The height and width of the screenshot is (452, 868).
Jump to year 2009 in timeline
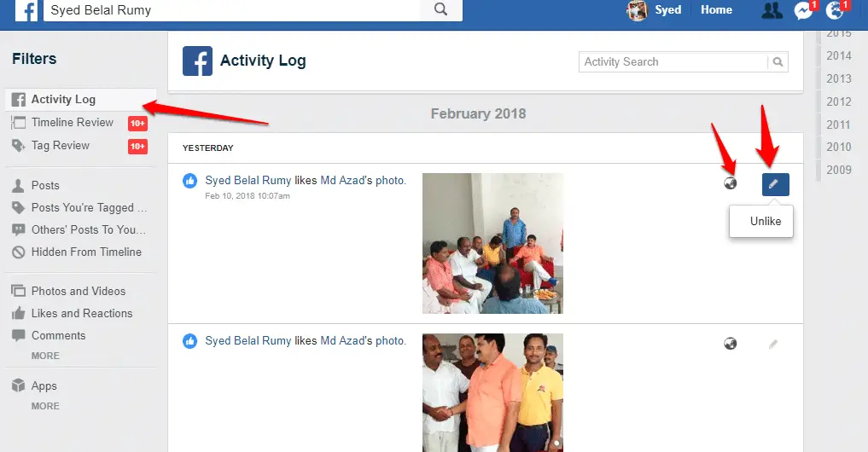coord(839,170)
